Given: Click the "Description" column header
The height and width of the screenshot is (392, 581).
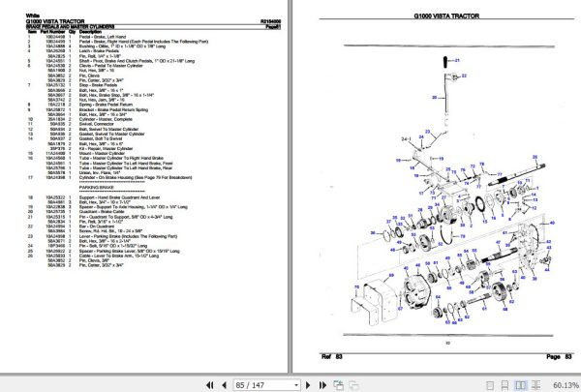Looking at the screenshot, I should [90, 32].
